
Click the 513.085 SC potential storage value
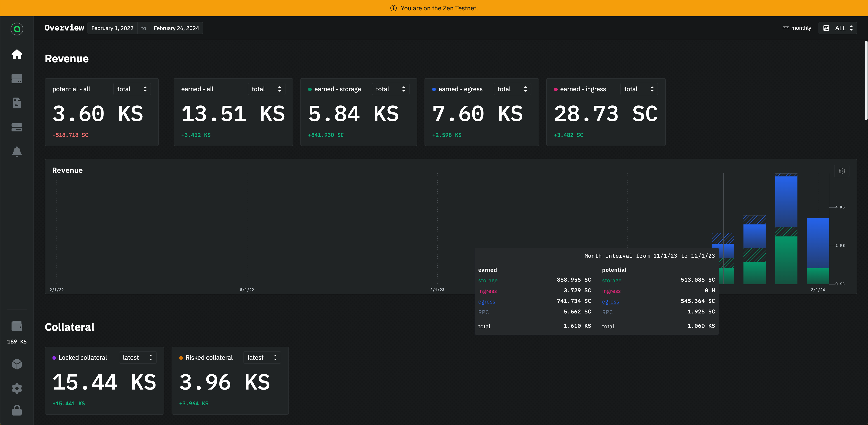click(698, 280)
